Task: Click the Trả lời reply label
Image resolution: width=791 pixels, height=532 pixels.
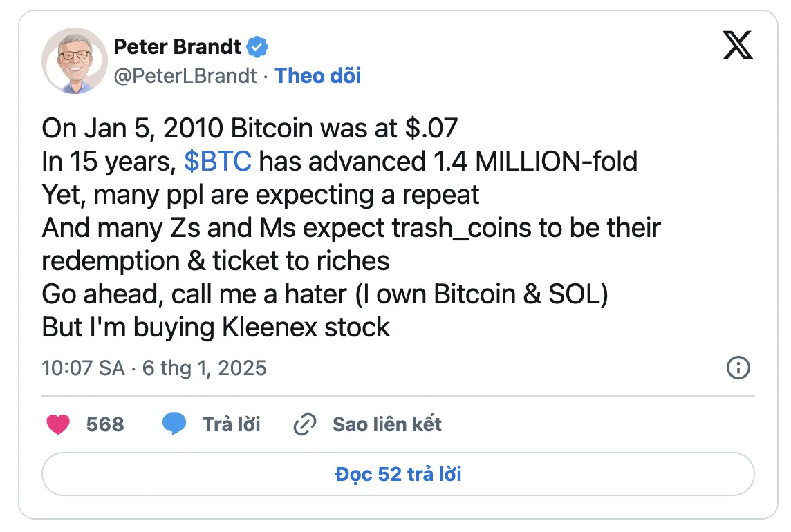Action: [231, 424]
